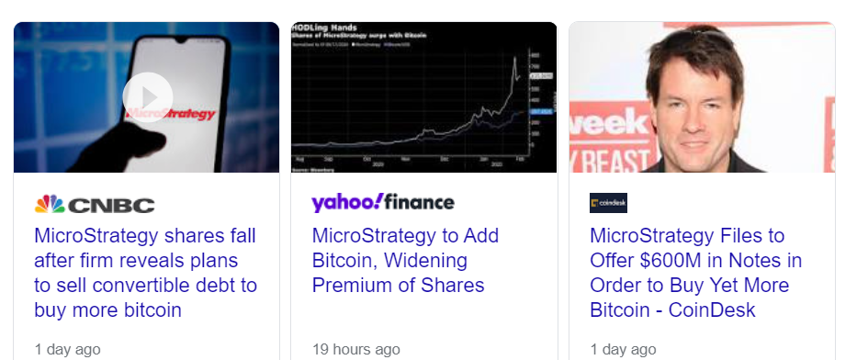Click 'Bitcoin - CoinDesk' headline line
The width and height of the screenshot is (868, 360).
click(672, 309)
